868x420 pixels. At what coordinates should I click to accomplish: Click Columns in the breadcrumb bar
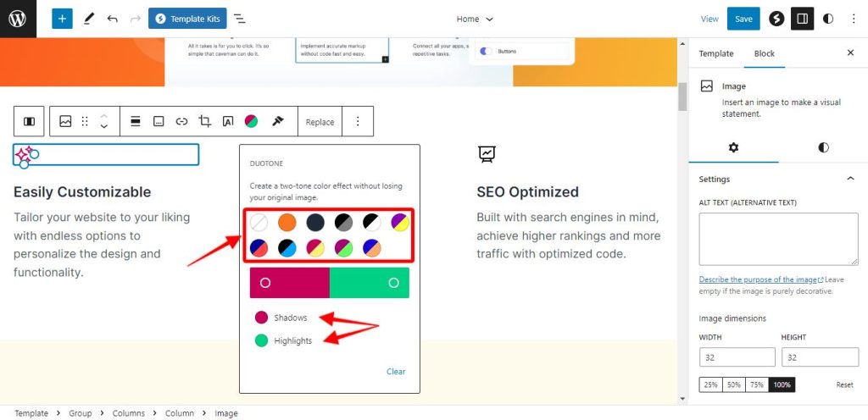click(x=129, y=413)
